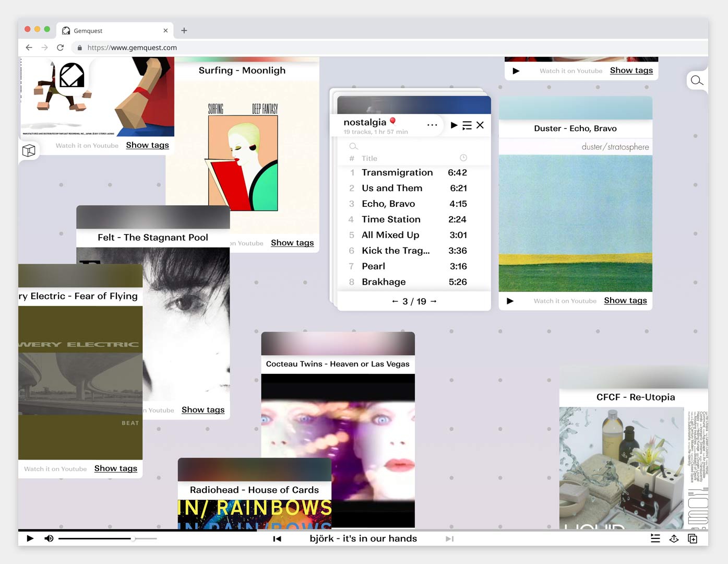
Task: Toggle mute with the speaker icon
Action: (49, 538)
